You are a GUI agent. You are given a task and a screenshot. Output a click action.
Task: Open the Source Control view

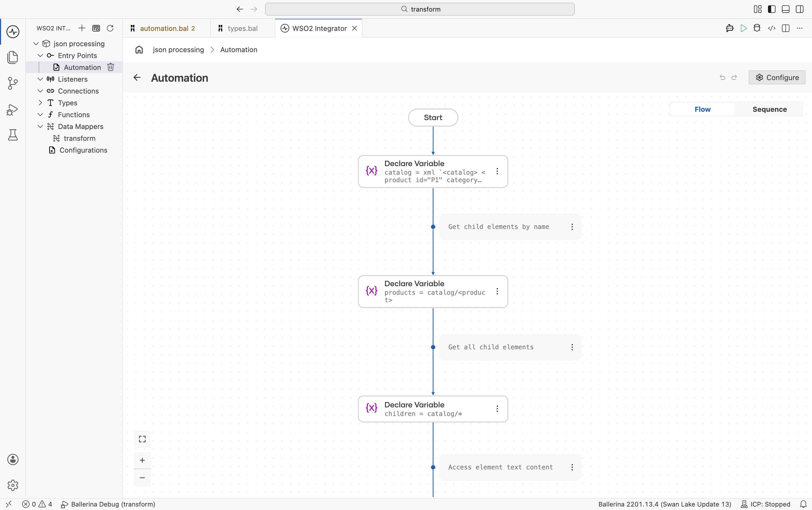pos(13,83)
